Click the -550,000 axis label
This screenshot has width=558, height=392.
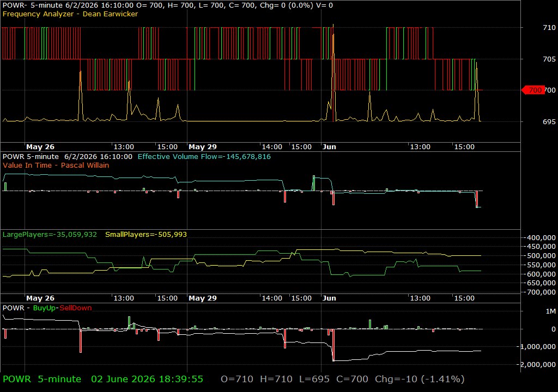click(x=539, y=265)
